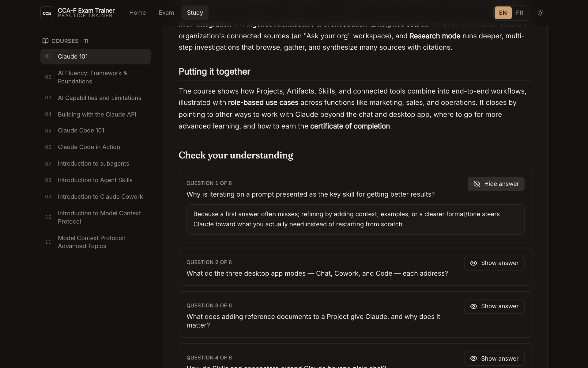Screen dimensions: 588x368
Task: Open Introduction to subagents course
Action: click(x=96, y=164)
